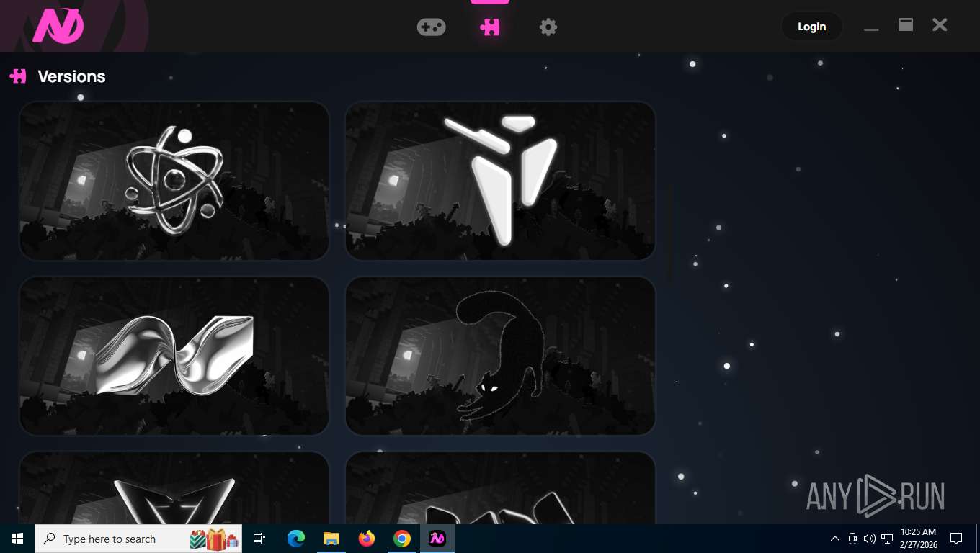Click the versions list scrollbar
Viewport: 980px width, 553px height.
click(x=670, y=232)
